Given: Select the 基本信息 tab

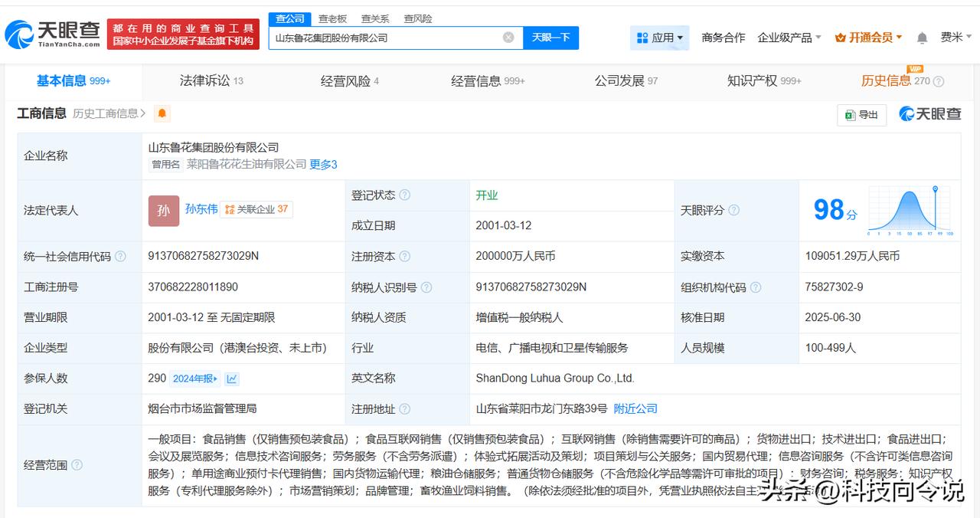Looking at the screenshot, I should 73,80.
